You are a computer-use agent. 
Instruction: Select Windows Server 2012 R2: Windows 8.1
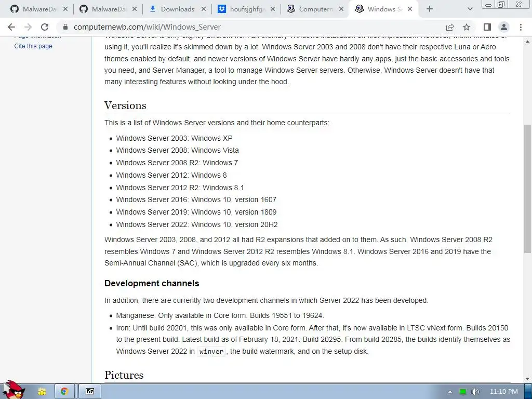click(x=180, y=188)
